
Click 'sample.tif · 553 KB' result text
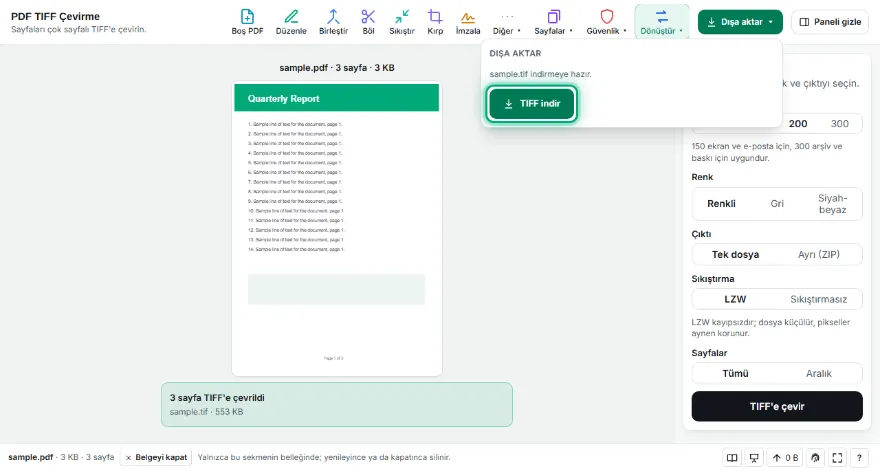pyautogui.click(x=207, y=412)
